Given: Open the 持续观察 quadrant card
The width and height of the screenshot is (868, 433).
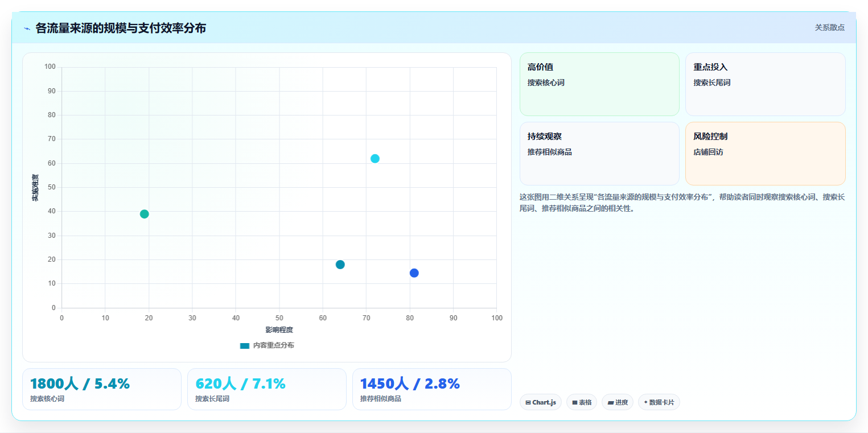Looking at the screenshot, I should 599,154.
